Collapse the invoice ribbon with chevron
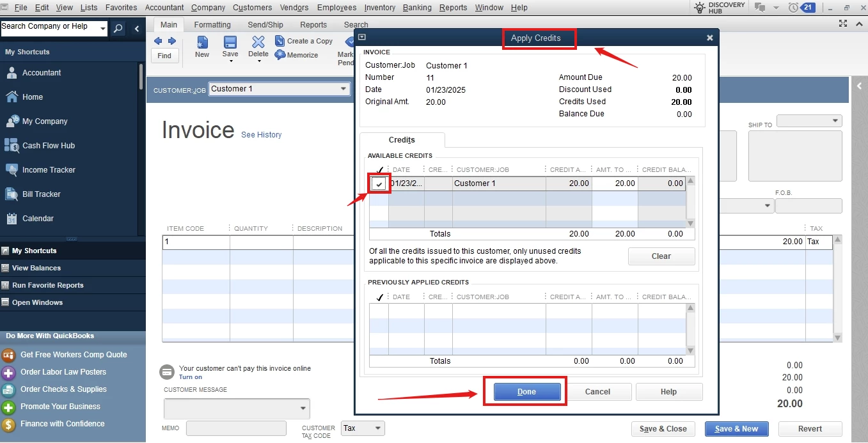 (859, 24)
